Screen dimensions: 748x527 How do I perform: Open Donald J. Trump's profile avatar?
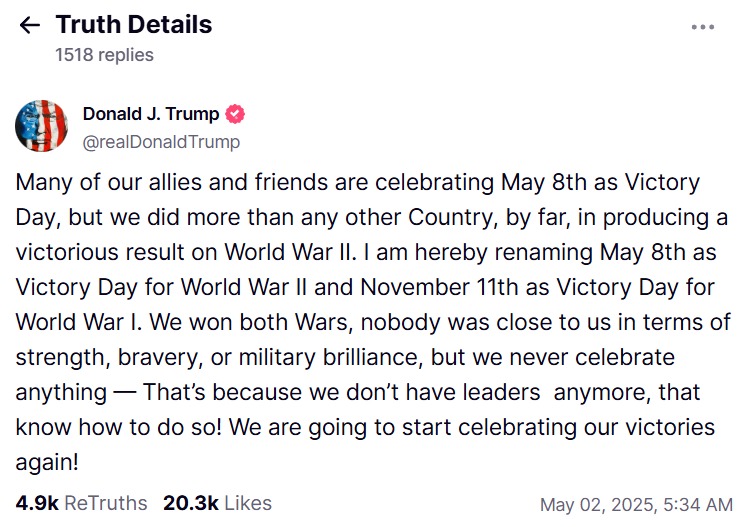click(41, 126)
